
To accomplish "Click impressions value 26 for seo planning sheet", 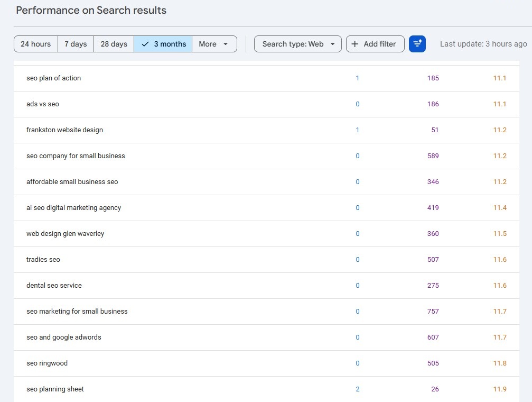I will tap(435, 389).
